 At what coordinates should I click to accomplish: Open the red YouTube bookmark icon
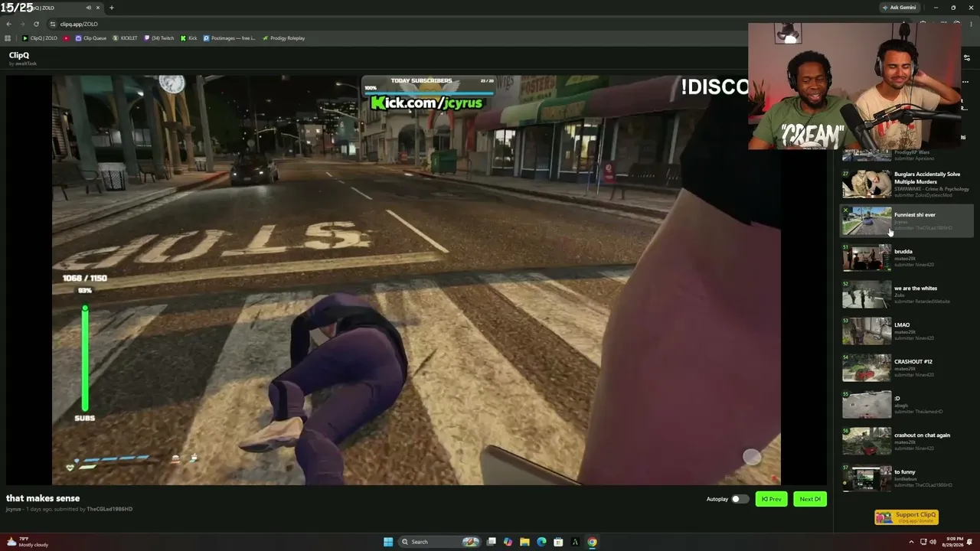(x=66, y=38)
